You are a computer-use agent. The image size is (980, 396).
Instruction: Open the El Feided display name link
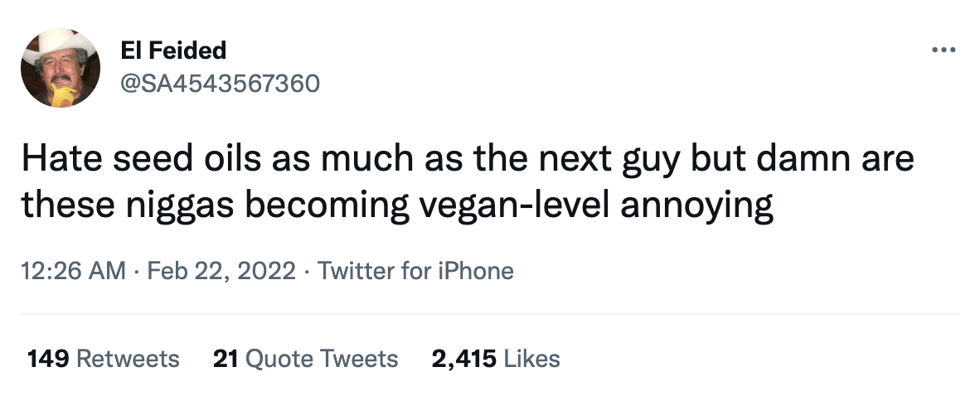point(173,51)
